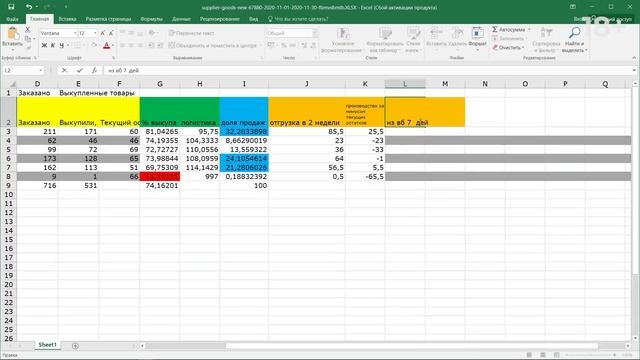
Task: Increase font size with larger A
Action: click(x=103, y=33)
